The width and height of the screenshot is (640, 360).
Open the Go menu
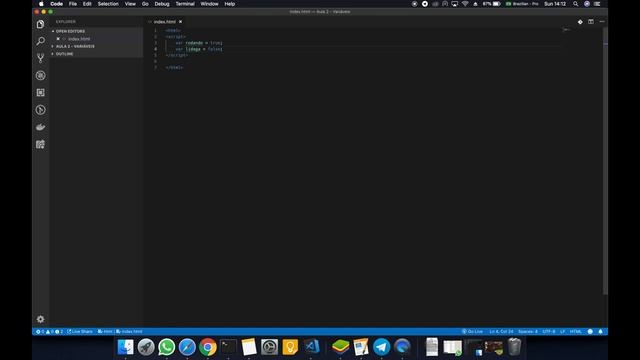point(145,4)
